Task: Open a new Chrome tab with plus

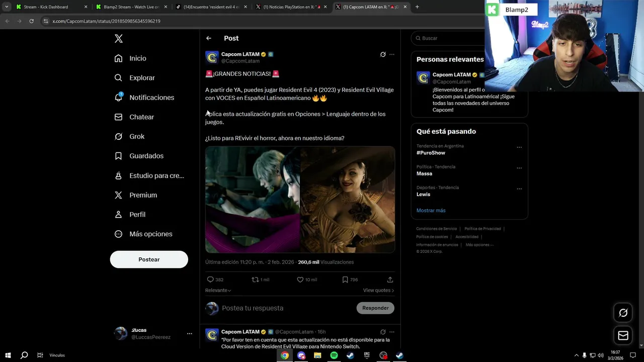Action: tap(417, 7)
